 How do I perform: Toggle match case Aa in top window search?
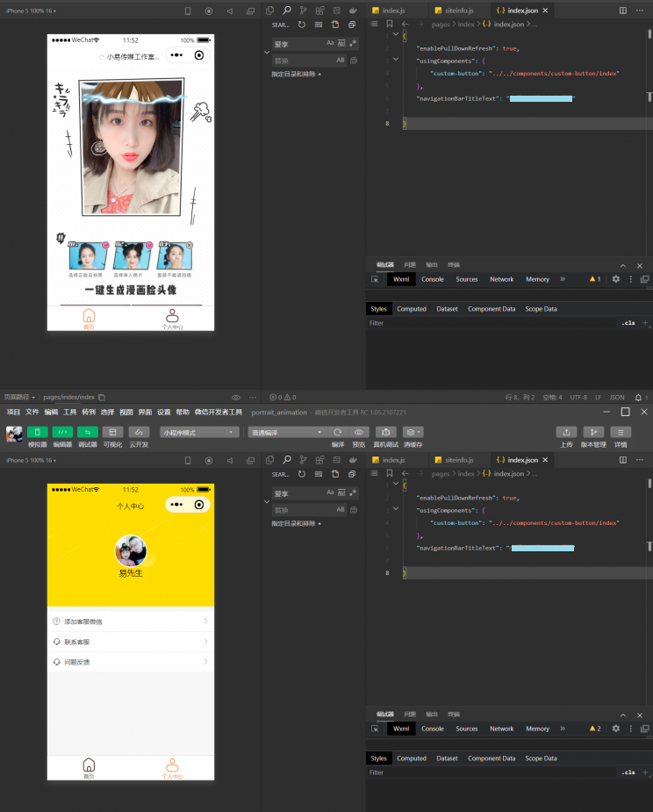coord(330,43)
